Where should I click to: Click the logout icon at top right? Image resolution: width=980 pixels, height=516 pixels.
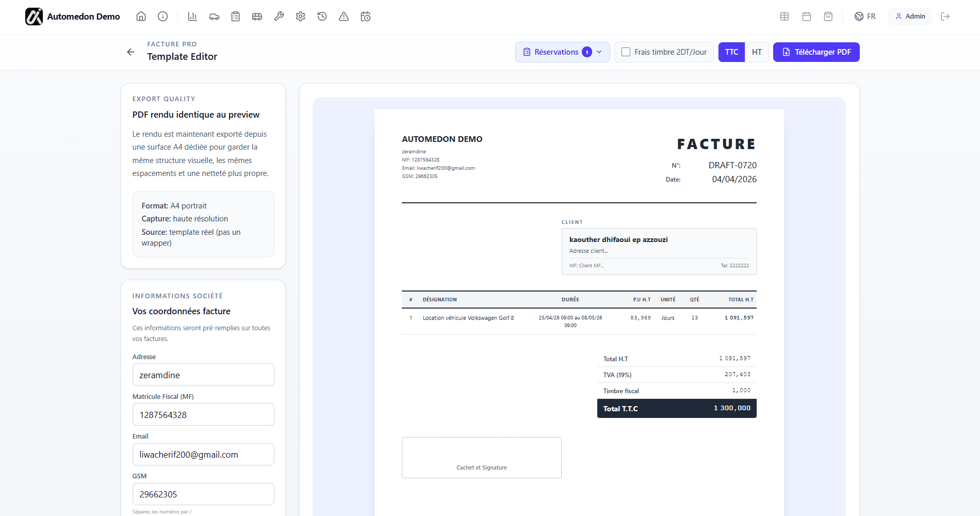(945, 16)
